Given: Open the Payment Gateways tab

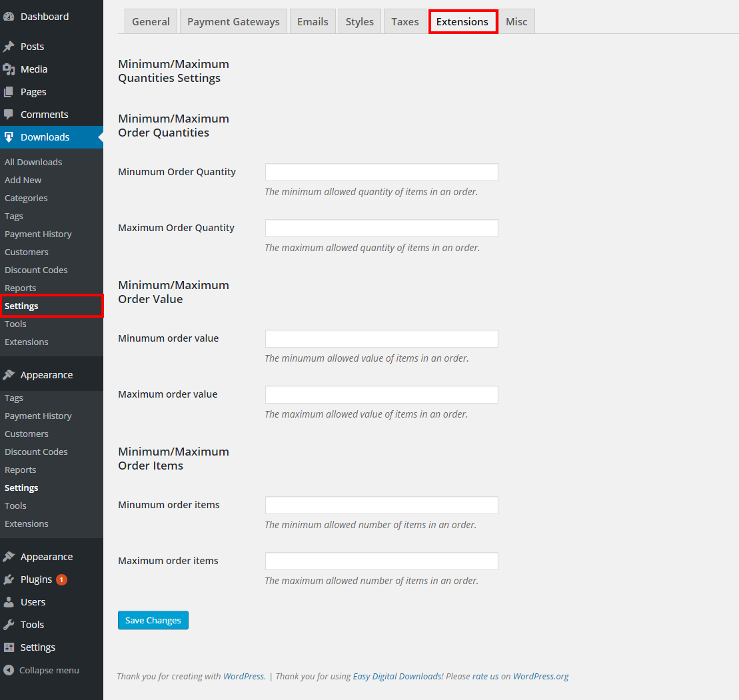Looking at the screenshot, I should coord(233,21).
